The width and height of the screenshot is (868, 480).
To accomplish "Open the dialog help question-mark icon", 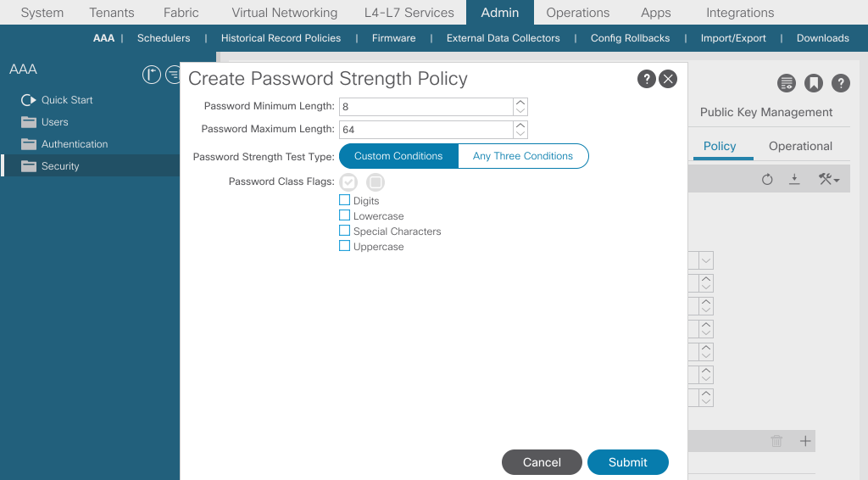I will (x=647, y=79).
